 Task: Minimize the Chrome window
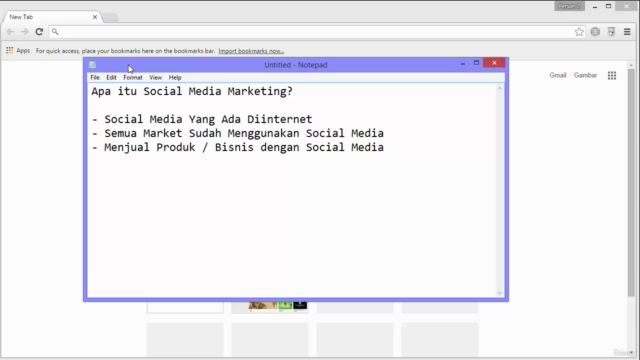coord(595,7)
